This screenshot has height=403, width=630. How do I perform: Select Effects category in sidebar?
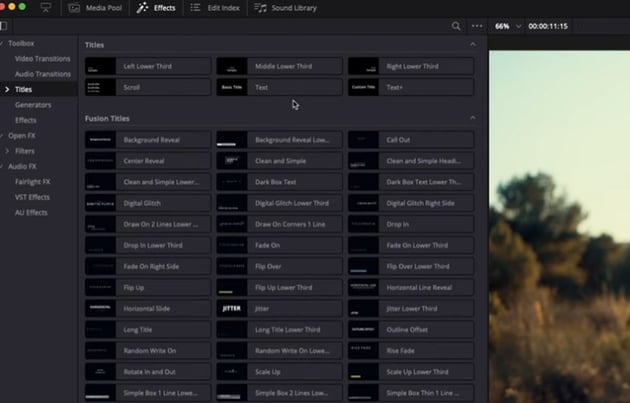pyautogui.click(x=25, y=120)
